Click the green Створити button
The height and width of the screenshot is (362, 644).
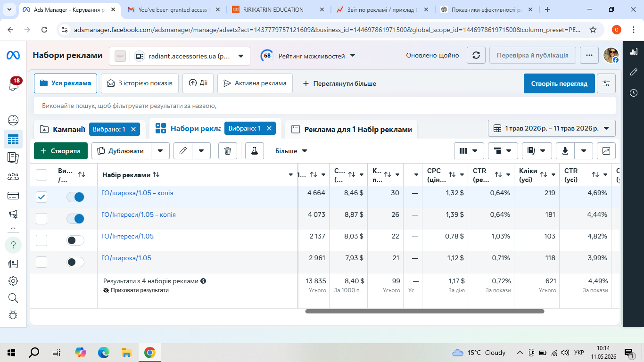click(61, 151)
